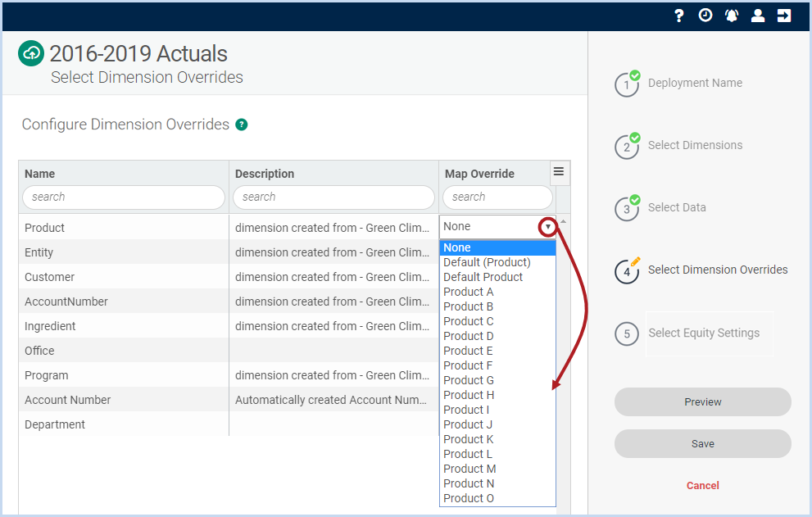
Task: Go to step 3 Select Data
Action: pyautogui.click(x=677, y=207)
